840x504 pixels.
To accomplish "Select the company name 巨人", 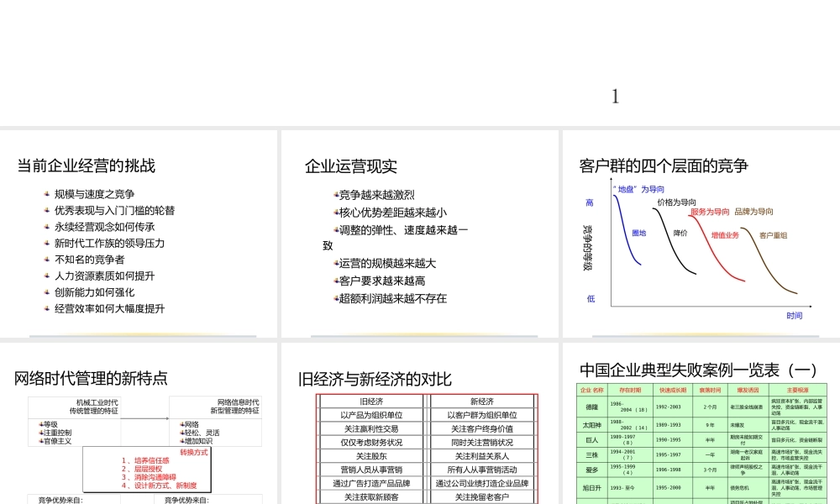I will click(x=592, y=440).
